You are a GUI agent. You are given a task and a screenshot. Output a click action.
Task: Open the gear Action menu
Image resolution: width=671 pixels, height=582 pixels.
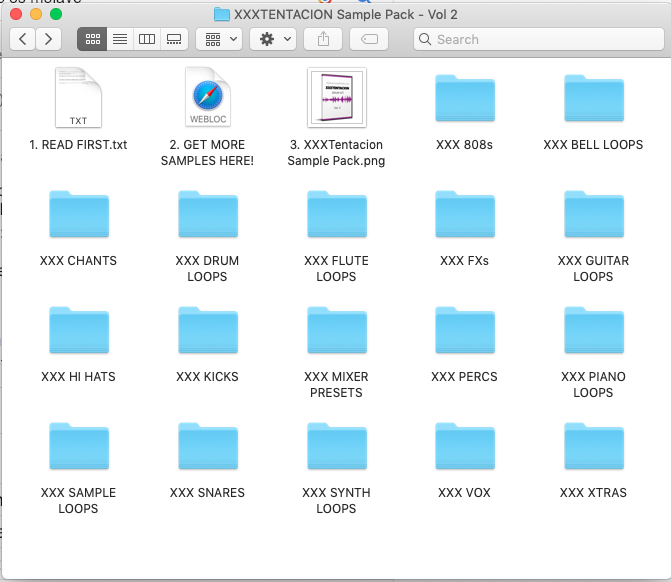click(x=273, y=39)
